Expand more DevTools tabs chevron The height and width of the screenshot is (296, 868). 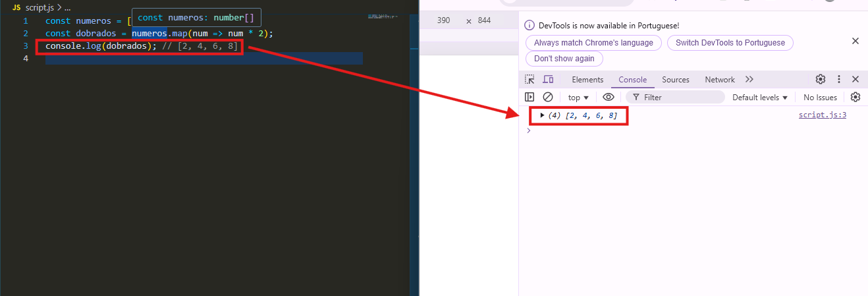pos(749,79)
